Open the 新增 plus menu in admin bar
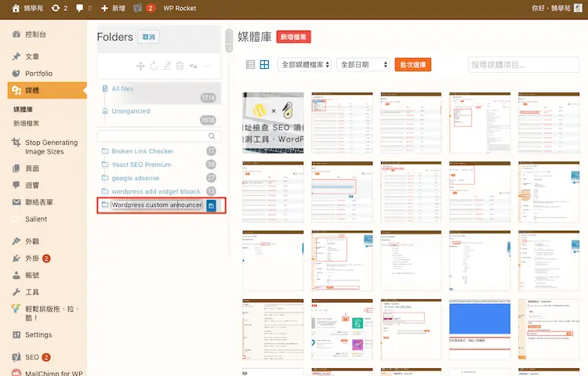Image resolution: width=588 pixels, height=376 pixels. tap(113, 9)
